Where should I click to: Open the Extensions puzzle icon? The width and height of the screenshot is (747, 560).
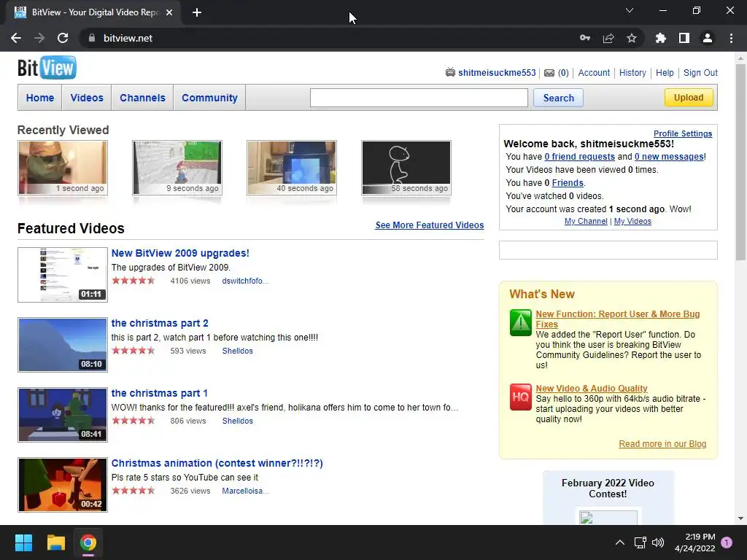[x=660, y=38]
